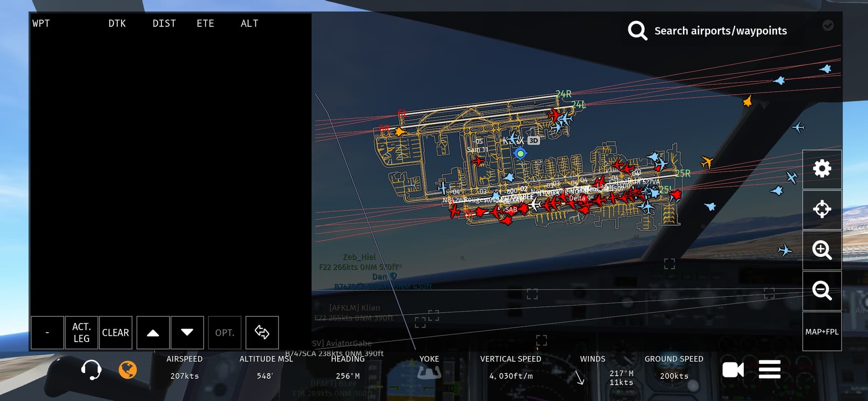
Task: Switch the MAP+FPL display mode
Action: tap(822, 332)
